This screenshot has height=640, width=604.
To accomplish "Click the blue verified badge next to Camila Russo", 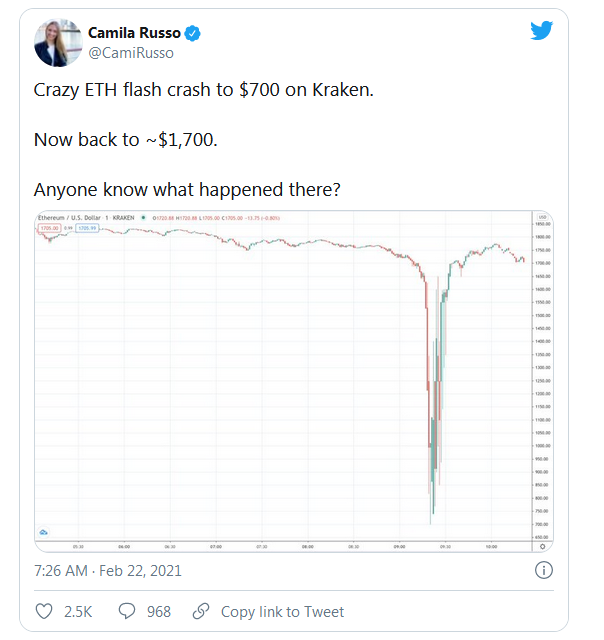I will click(x=193, y=33).
